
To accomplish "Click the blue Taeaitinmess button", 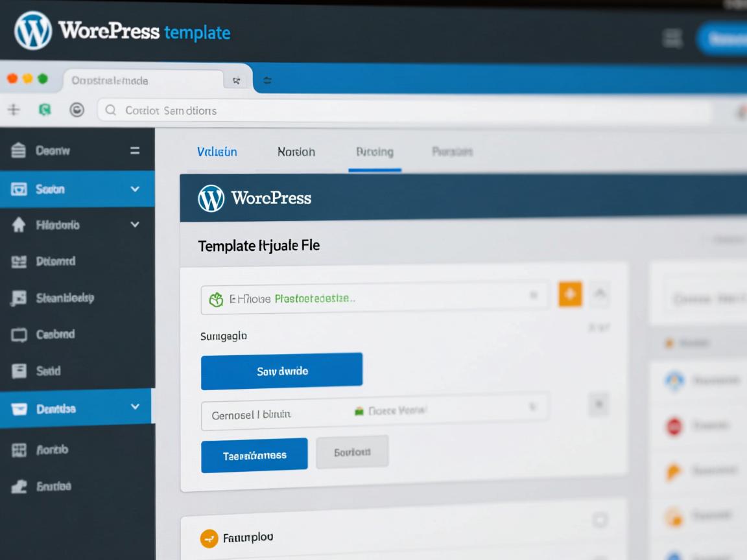I will (x=254, y=456).
